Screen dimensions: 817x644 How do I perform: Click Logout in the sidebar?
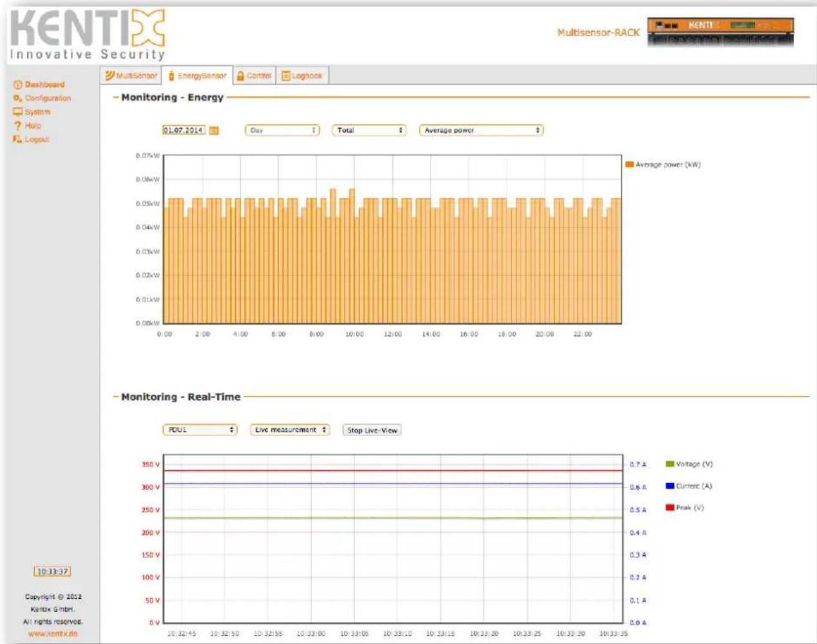pyautogui.click(x=37, y=139)
